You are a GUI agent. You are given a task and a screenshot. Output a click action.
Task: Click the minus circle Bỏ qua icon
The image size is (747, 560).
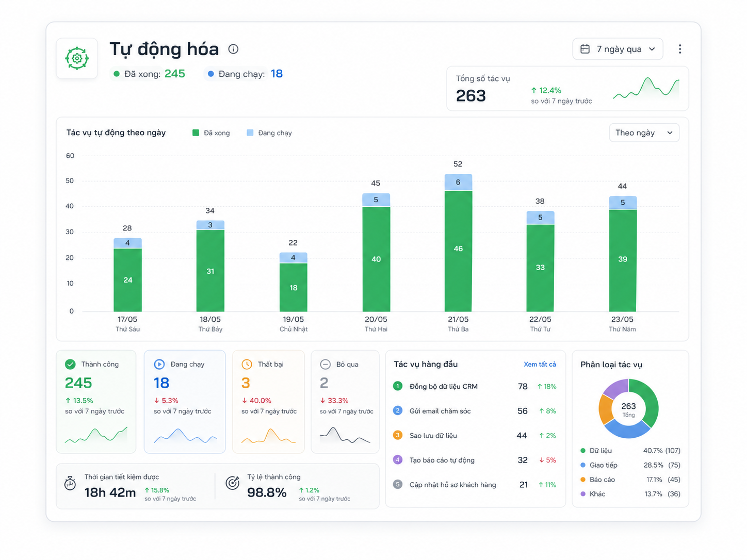(x=326, y=364)
